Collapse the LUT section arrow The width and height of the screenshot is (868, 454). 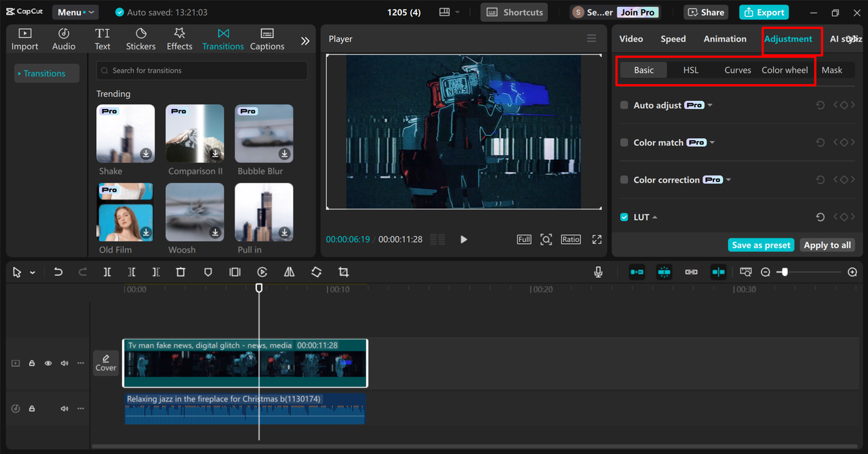point(655,218)
